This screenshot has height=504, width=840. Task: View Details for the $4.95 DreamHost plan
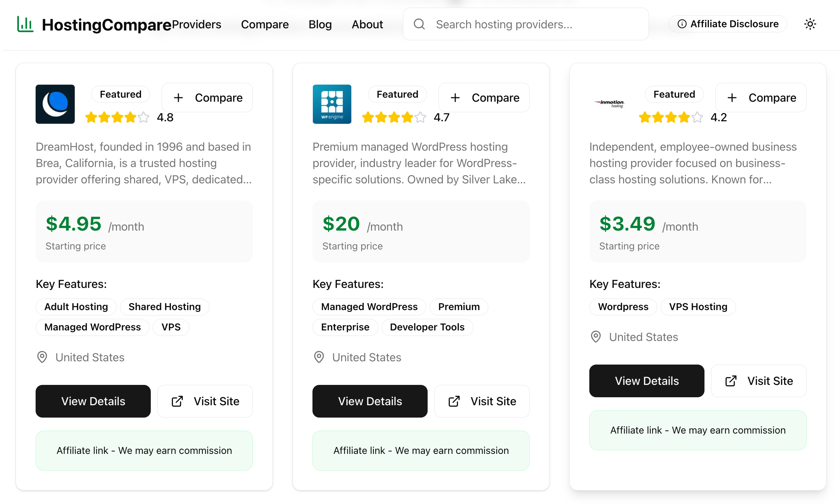(x=93, y=401)
